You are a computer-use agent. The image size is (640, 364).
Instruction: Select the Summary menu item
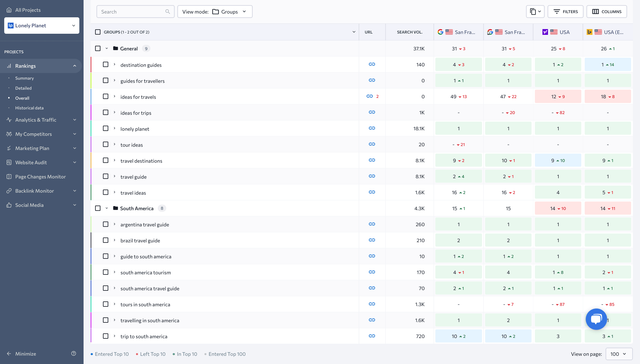point(24,78)
